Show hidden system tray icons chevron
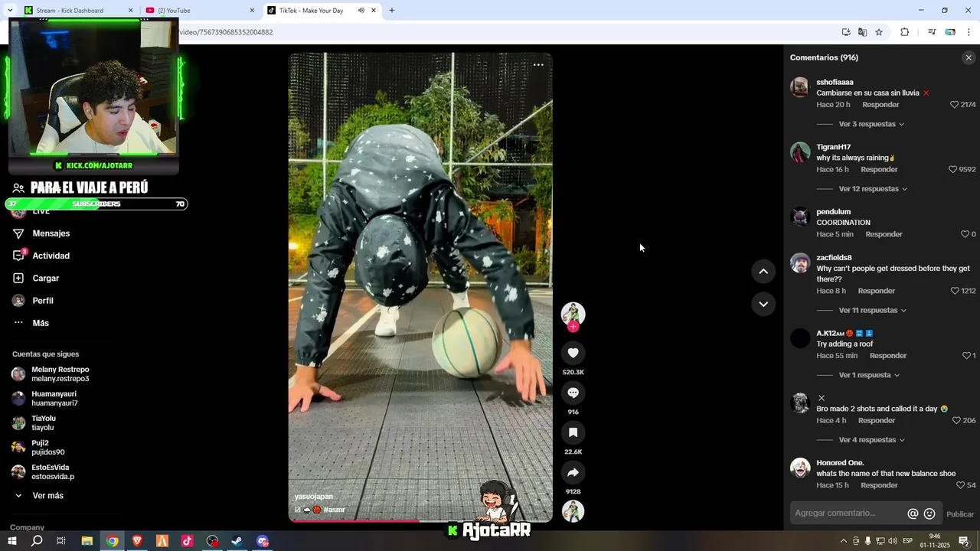980x551 pixels. (x=843, y=541)
